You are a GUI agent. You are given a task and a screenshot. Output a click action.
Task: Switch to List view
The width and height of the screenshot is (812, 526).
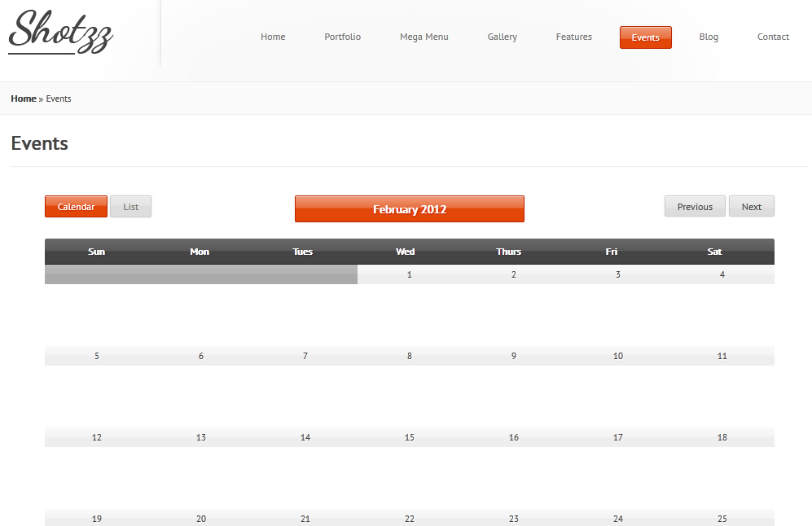(130, 207)
